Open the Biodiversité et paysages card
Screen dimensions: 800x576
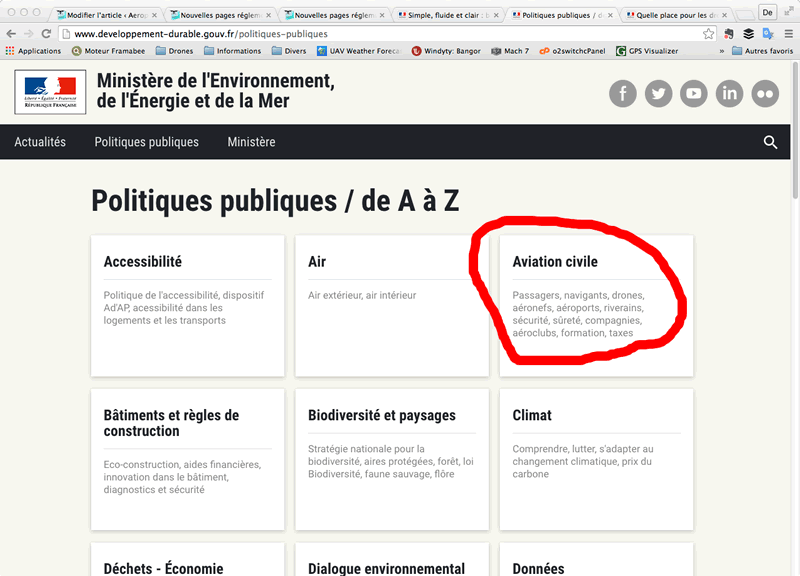click(392, 460)
